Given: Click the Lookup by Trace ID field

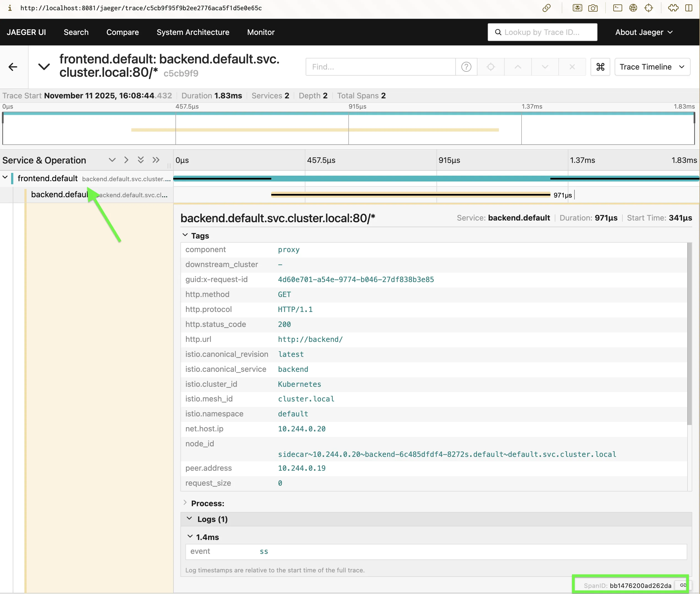Looking at the screenshot, I should 542,32.
